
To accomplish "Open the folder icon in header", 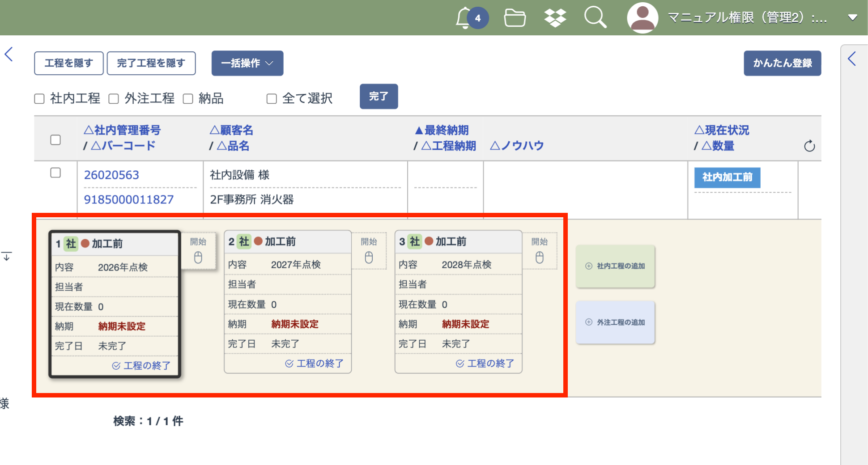I will (x=515, y=18).
